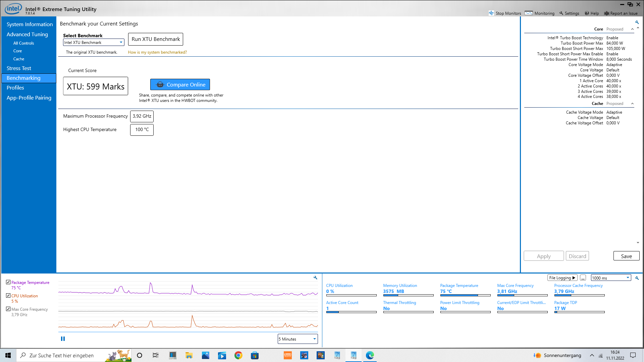This screenshot has height=362, width=644.
Task: Open Stress Test page
Action: [19, 68]
